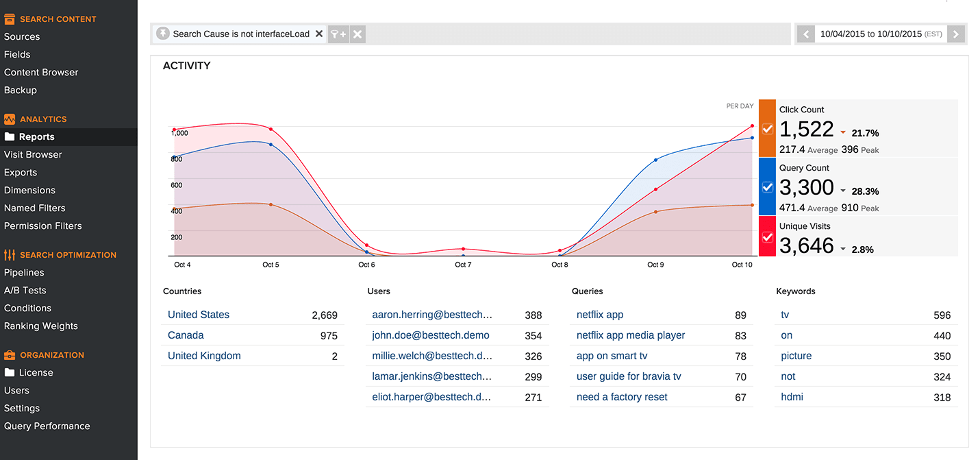980x460 pixels.
Task: Open the add filter funnel icon
Action: (x=338, y=33)
